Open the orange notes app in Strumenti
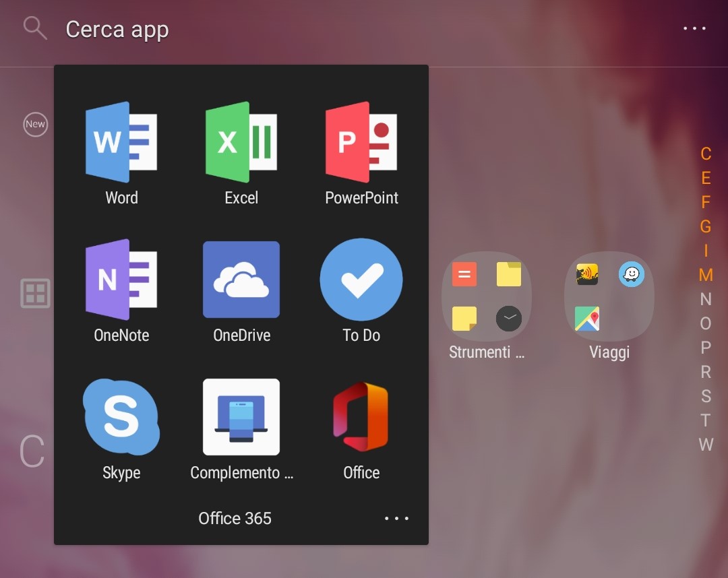Screen dimensions: 728x578 [x=464, y=274]
